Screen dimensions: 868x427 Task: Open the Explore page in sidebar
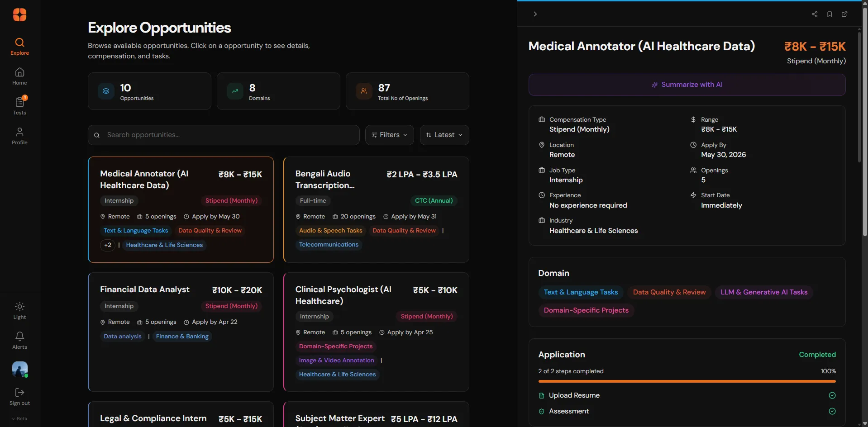point(19,47)
